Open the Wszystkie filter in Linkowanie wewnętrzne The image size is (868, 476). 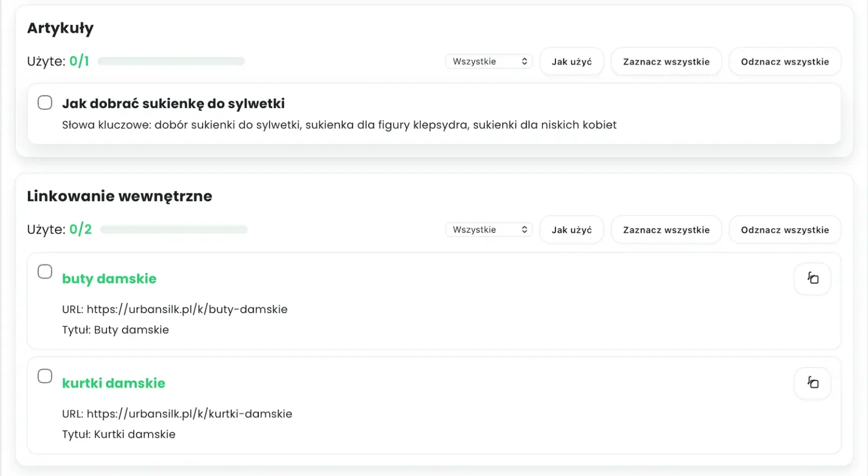(488, 229)
